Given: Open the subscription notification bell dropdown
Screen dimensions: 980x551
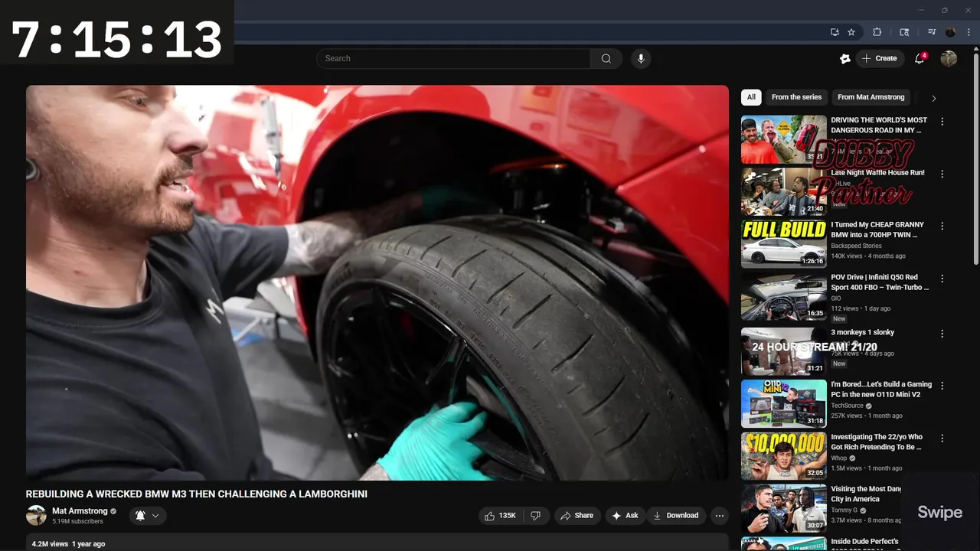Looking at the screenshot, I should (148, 516).
